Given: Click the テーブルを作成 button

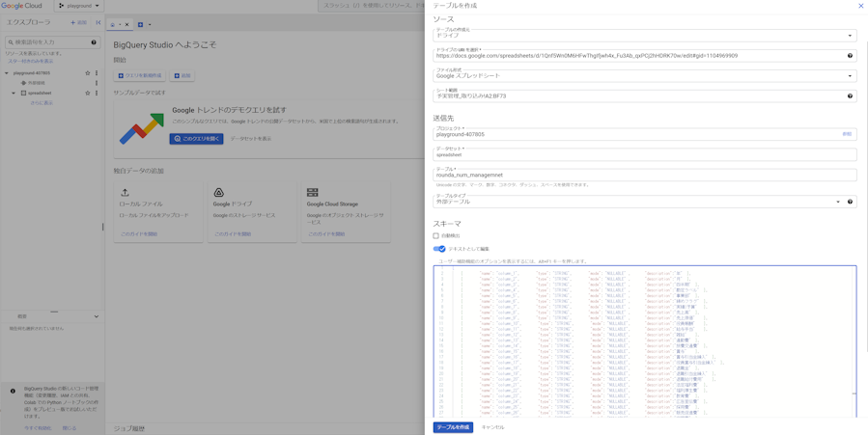Looking at the screenshot, I should click(x=453, y=427).
